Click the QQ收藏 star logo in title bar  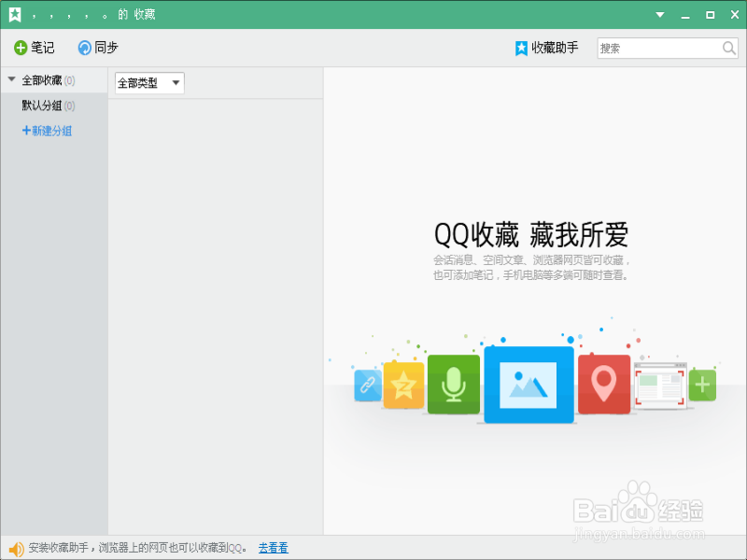[15, 14]
